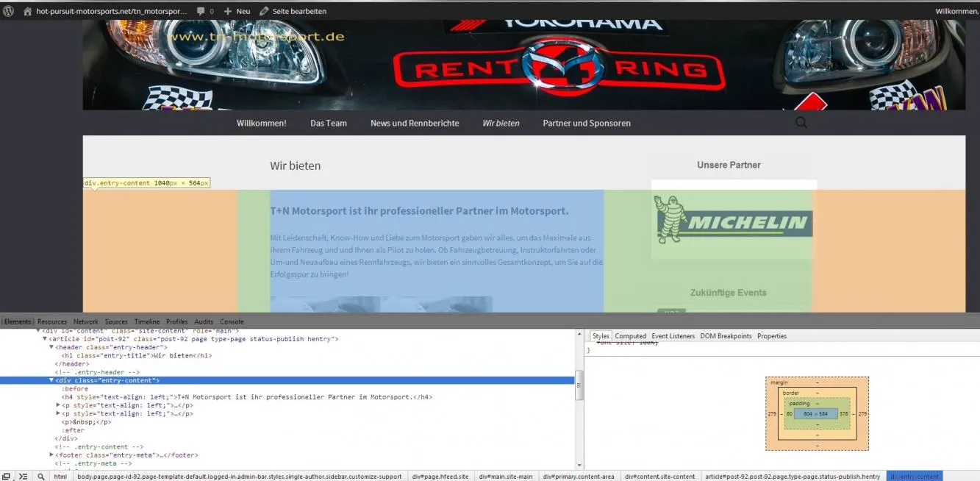The width and height of the screenshot is (980, 481).
Task: Expand the first p text-align left node
Action: click(x=58, y=405)
